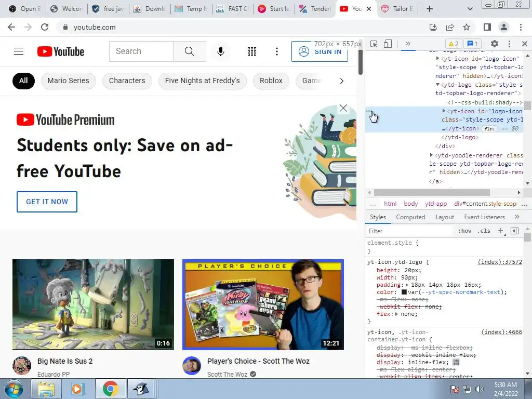Toggle the flex badge on yt-icon element
The width and height of the screenshot is (532, 399).
coord(489,129)
